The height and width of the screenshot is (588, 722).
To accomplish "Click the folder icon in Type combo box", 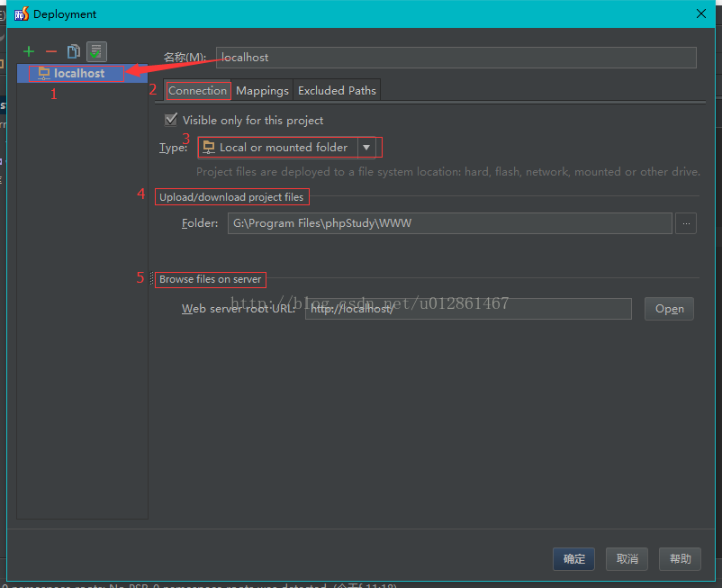I will (x=209, y=148).
